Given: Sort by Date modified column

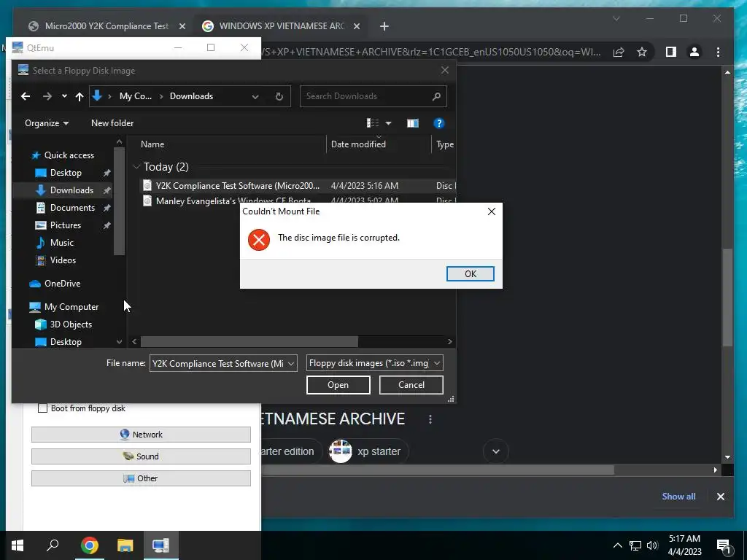Looking at the screenshot, I should pyautogui.click(x=358, y=144).
